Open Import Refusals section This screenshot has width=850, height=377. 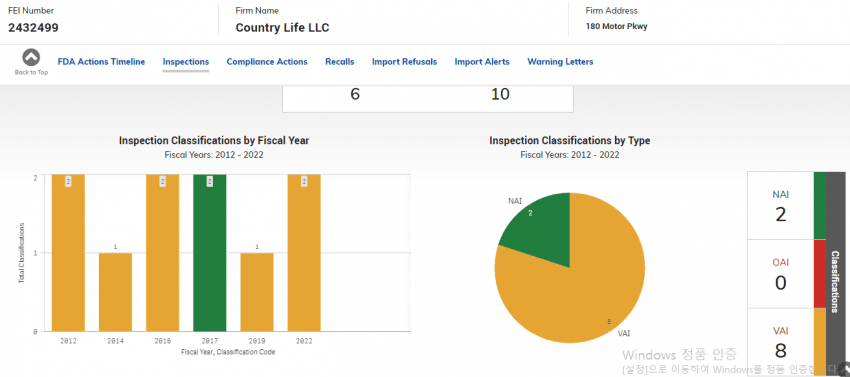point(404,62)
